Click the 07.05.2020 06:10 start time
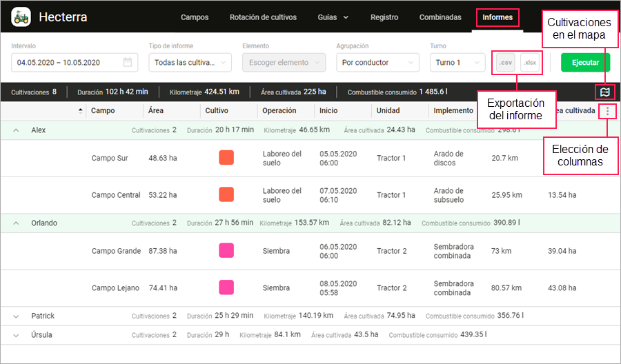Screen dimensions: 621x364 [338, 195]
